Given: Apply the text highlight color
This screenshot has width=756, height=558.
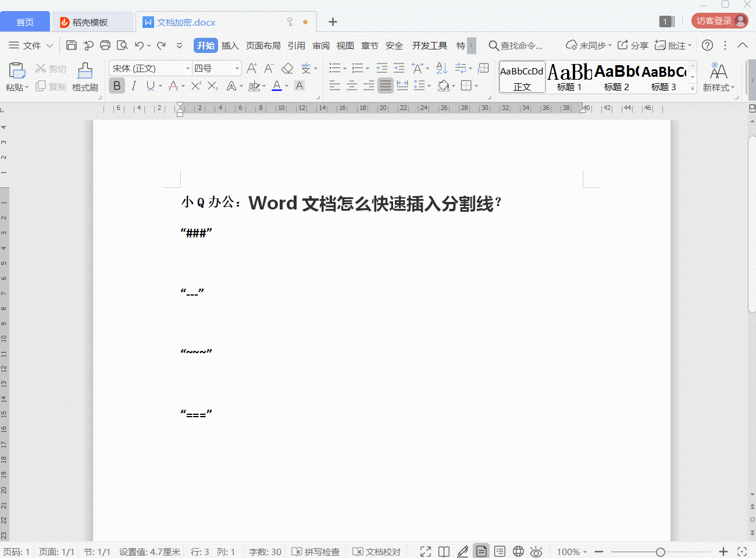Looking at the screenshot, I should (254, 86).
